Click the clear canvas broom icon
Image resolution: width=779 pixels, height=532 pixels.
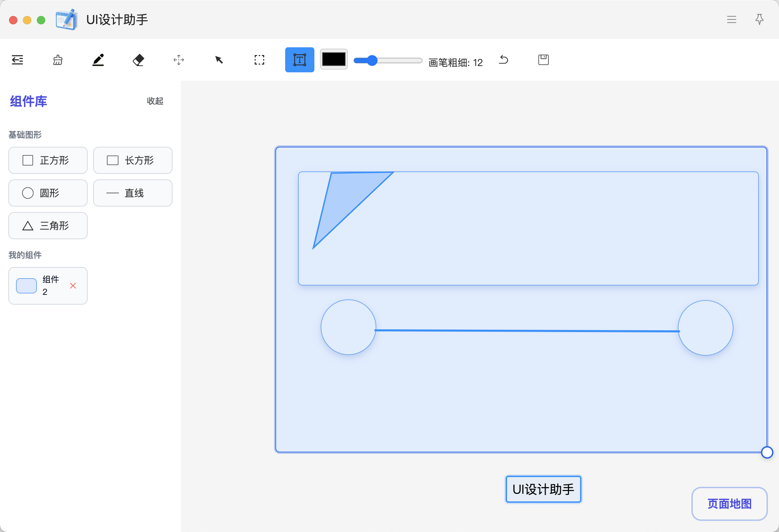click(x=58, y=60)
